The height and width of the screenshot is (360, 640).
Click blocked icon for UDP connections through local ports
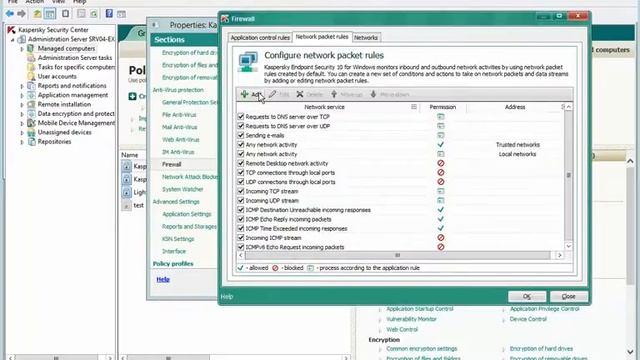[x=440, y=182]
